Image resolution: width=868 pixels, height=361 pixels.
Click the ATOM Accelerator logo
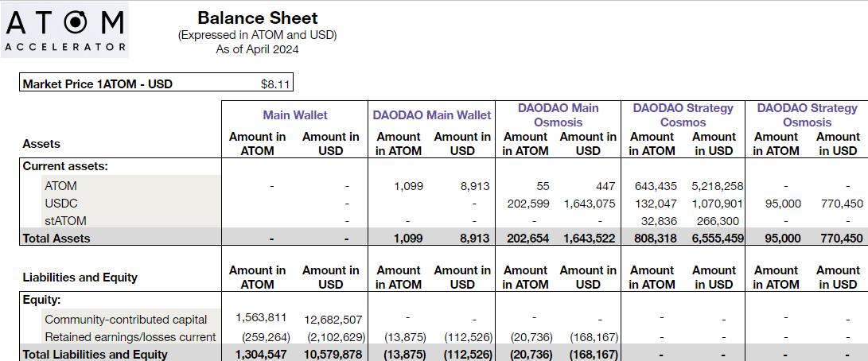pyautogui.click(x=65, y=29)
